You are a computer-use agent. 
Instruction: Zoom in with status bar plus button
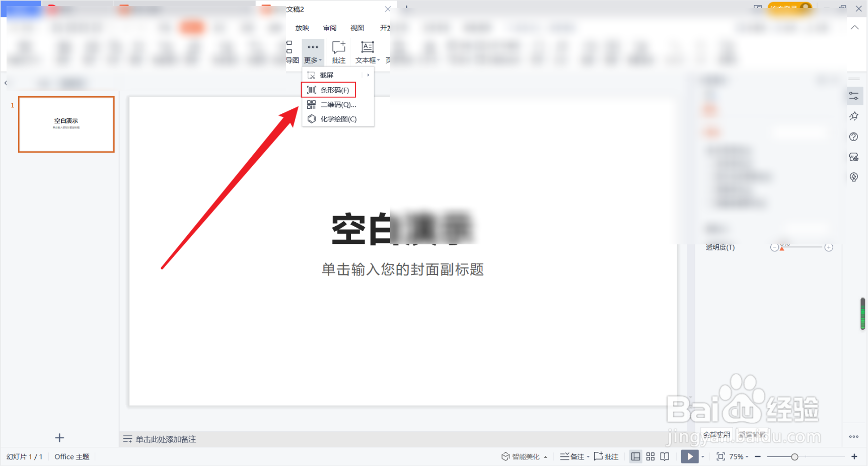[x=854, y=456]
